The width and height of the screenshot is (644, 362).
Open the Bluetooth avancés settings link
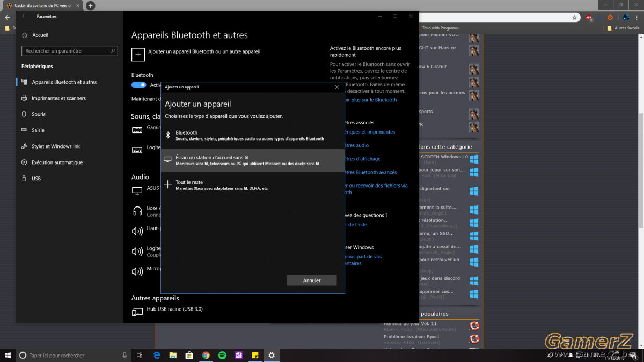coord(370,172)
